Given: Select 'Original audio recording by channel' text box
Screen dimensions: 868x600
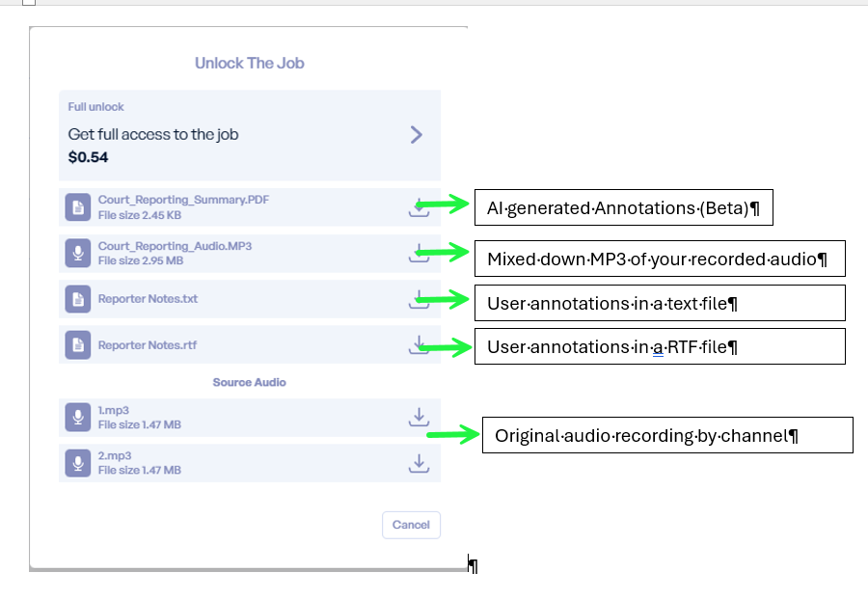Looking at the screenshot, I should point(667,435).
